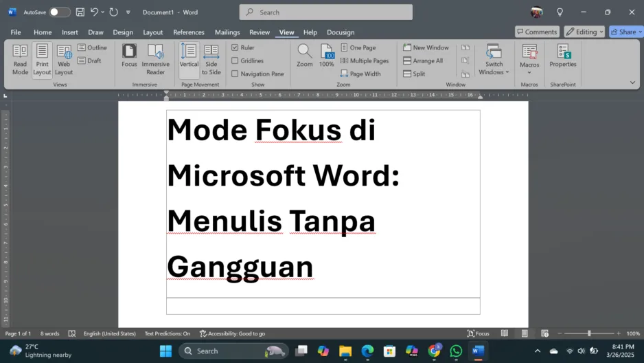Open the Insert tab
Viewport: 644px width, 363px height.
tap(70, 32)
